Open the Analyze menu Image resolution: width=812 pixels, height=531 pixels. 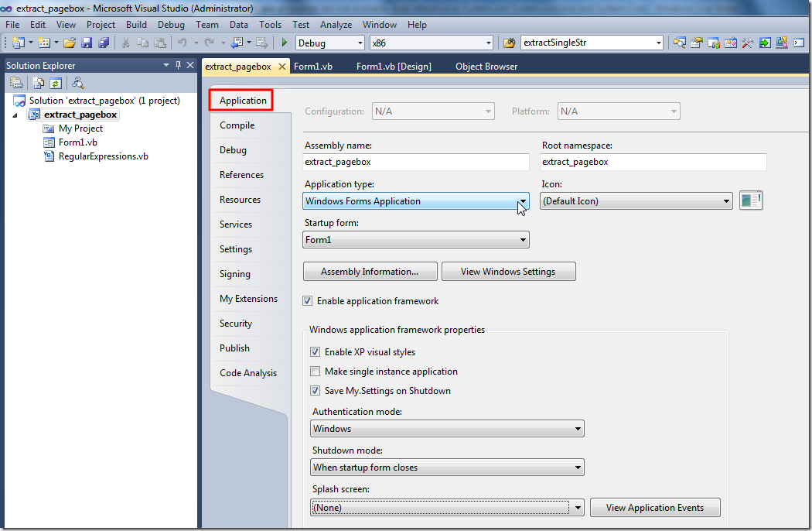[x=336, y=24]
